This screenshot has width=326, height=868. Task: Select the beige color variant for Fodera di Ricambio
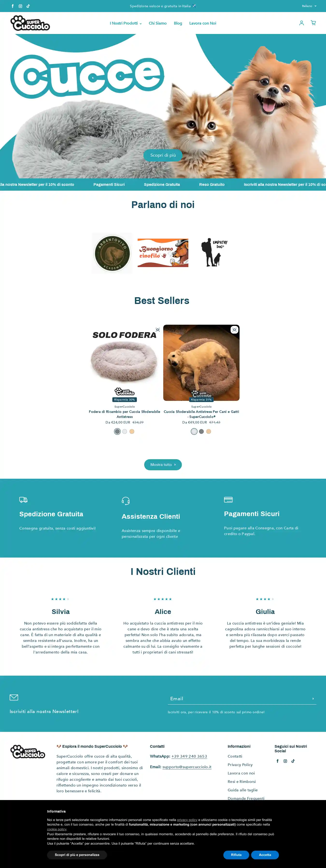(132, 431)
